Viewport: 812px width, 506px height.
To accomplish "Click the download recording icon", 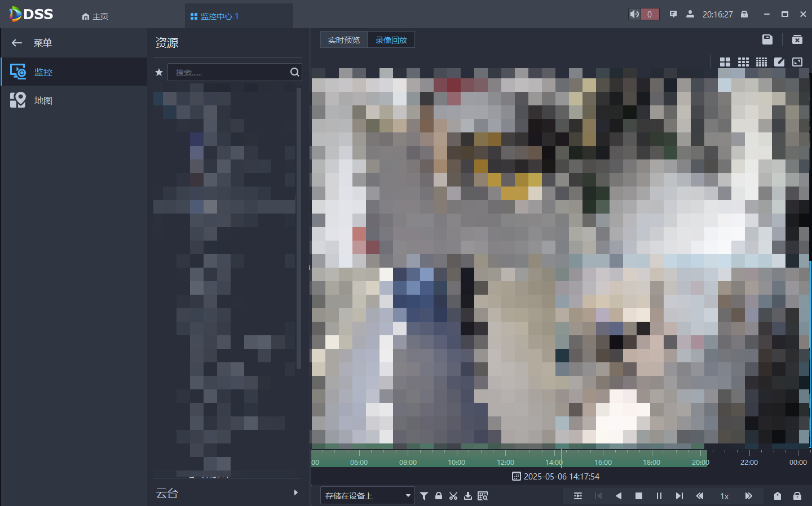I will pyautogui.click(x=468, y=496).
